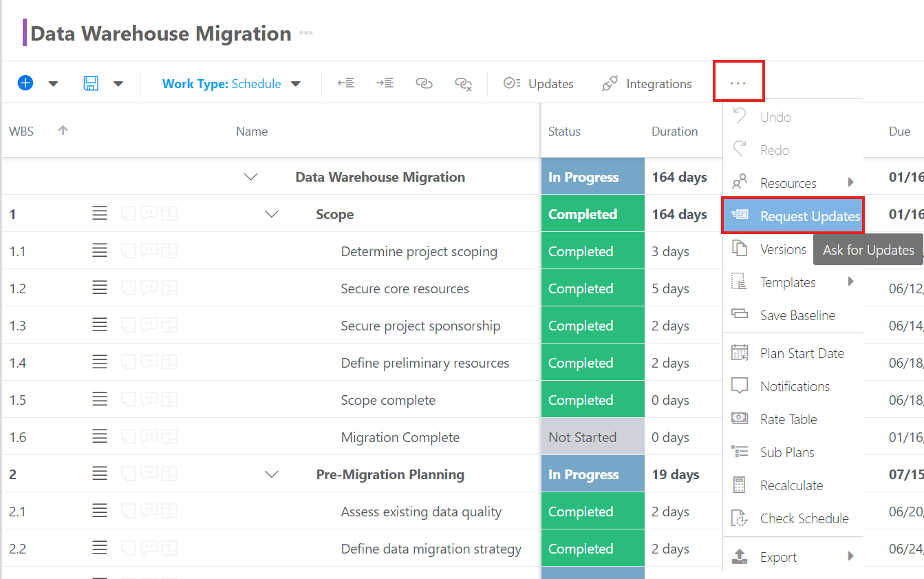Sort by the WBS column header

click(21, 131)
